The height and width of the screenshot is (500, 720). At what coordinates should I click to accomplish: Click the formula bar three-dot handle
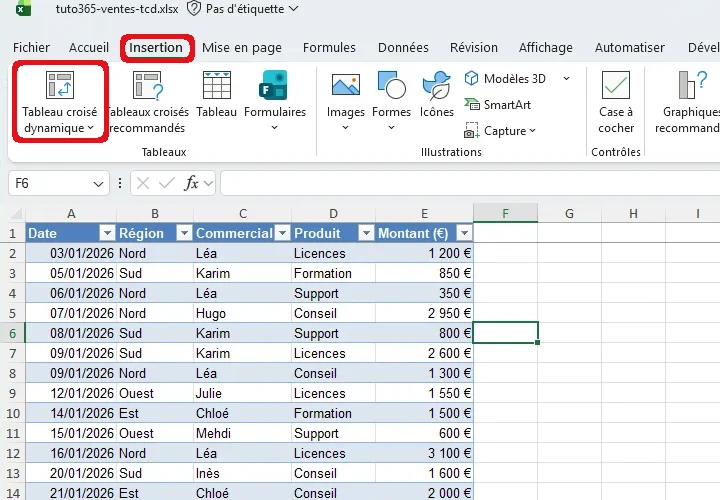(x=120, y=183)
